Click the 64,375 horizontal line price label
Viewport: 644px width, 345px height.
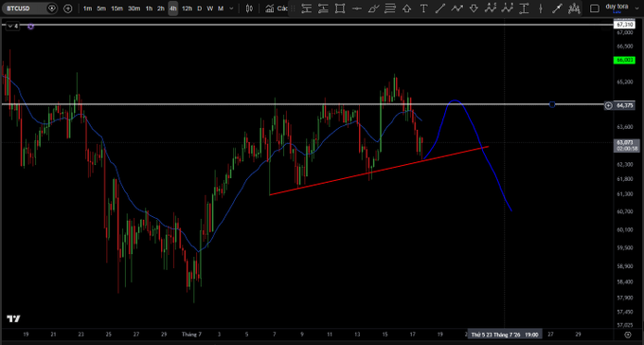click(x=625, y=105)
